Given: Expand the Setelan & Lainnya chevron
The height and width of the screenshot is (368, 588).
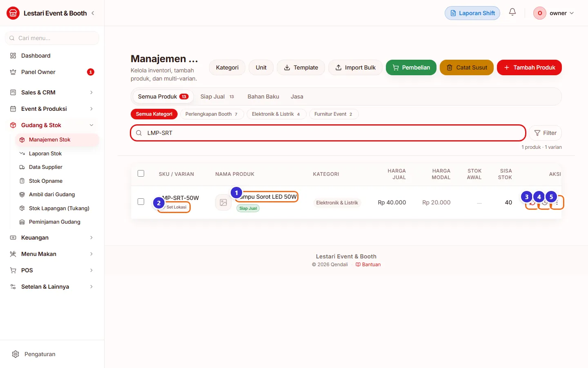Looking at the screenshot, I should pos(91,287).
